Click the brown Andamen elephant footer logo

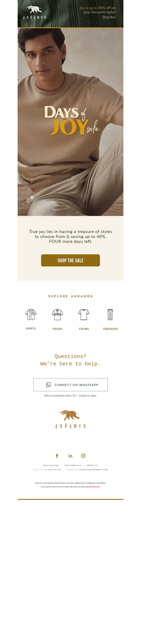click(x=70, y=419)
